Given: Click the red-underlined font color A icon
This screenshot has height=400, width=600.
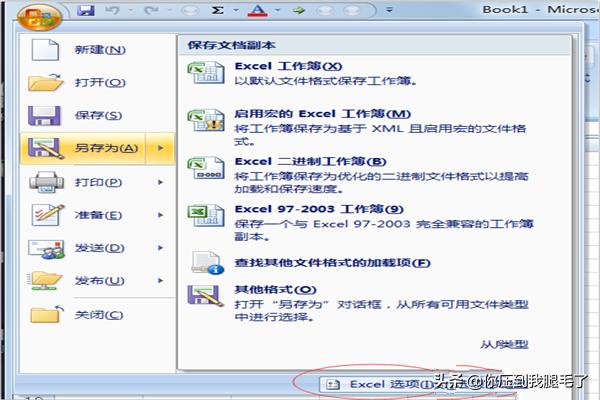Looking at the screenshot, I should click(258, 10).
